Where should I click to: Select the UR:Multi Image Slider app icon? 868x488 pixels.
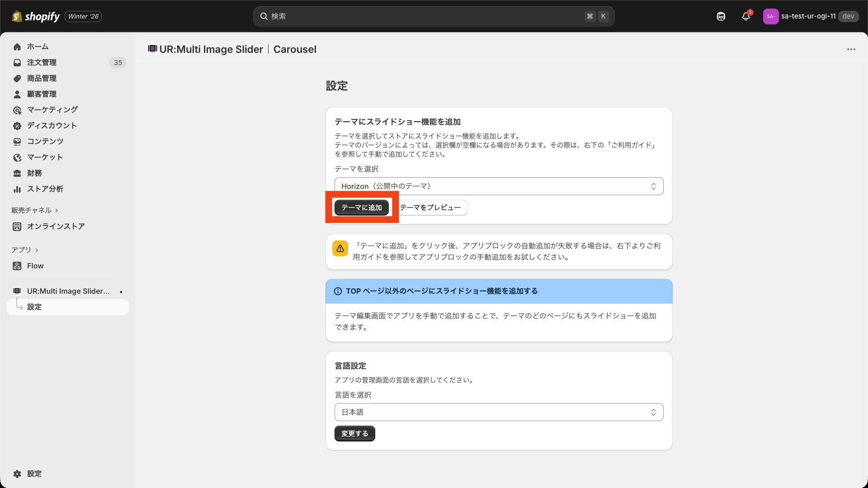click(x=16, y=291)
